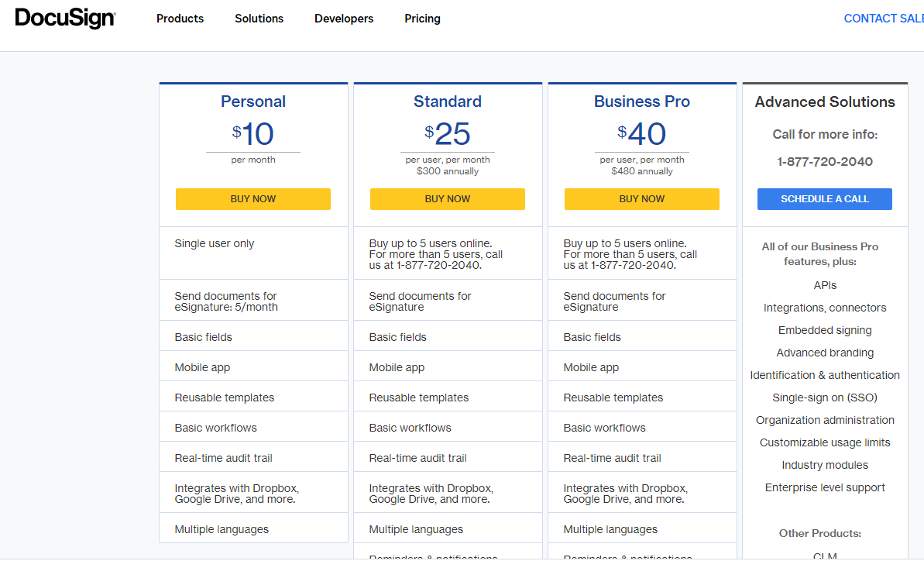The width and height of the screenshot is (924, 561).
Task: Click the $10 Personal plan price
Action: (x=253, y=135)
